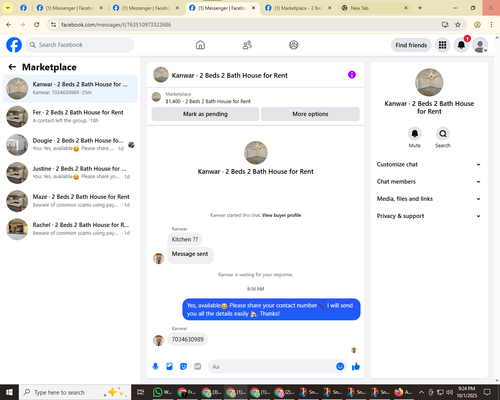The image size is (500, 400).
Task: Click the Find friends button
Action: coord(411,45)
